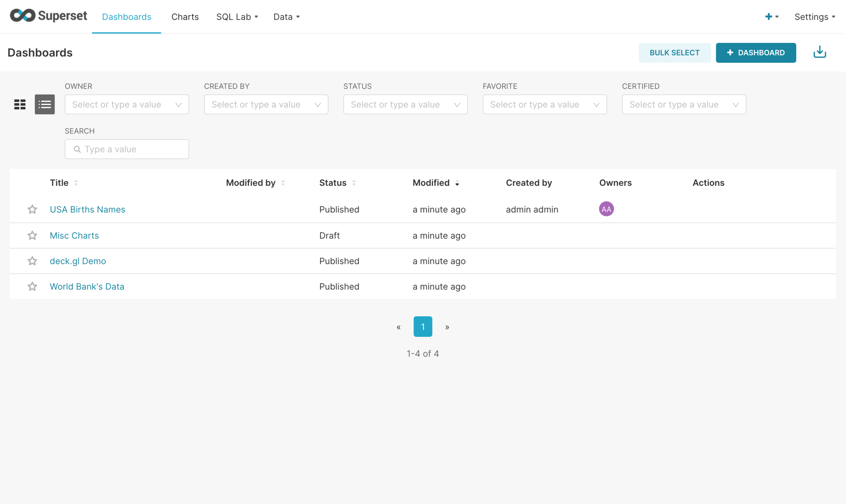Open the Certified filter dropdown
846x504 pixels.
pos(684,104)
